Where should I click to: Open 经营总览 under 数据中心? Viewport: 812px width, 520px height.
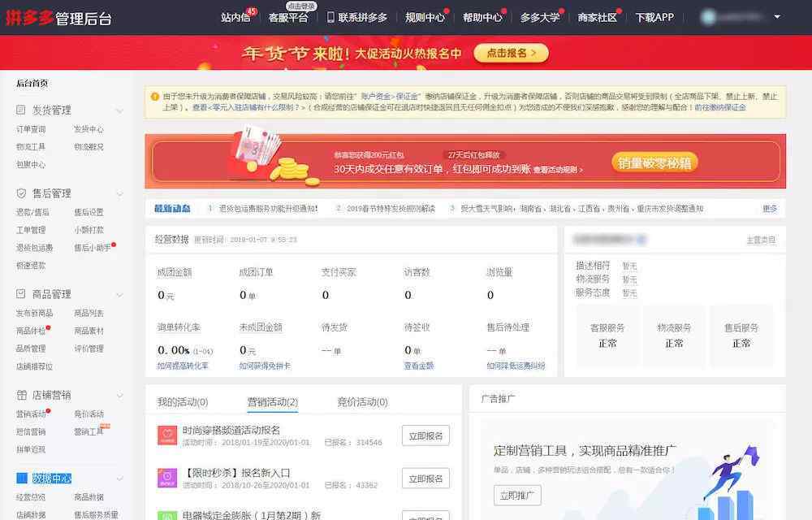click(x=31, y=496)
